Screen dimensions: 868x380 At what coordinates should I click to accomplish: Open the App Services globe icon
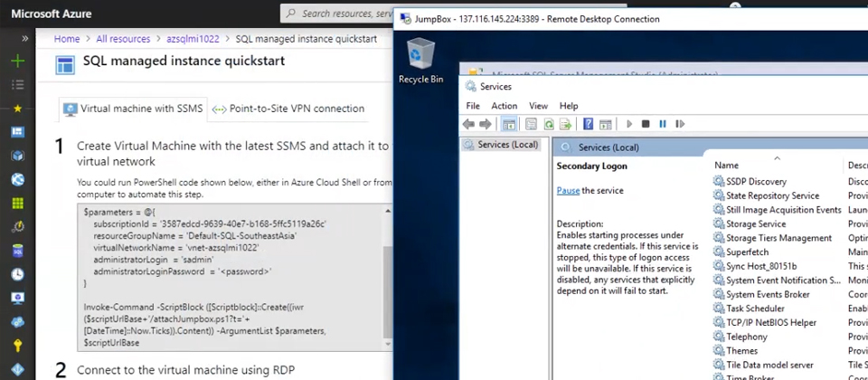coord(18,179)
